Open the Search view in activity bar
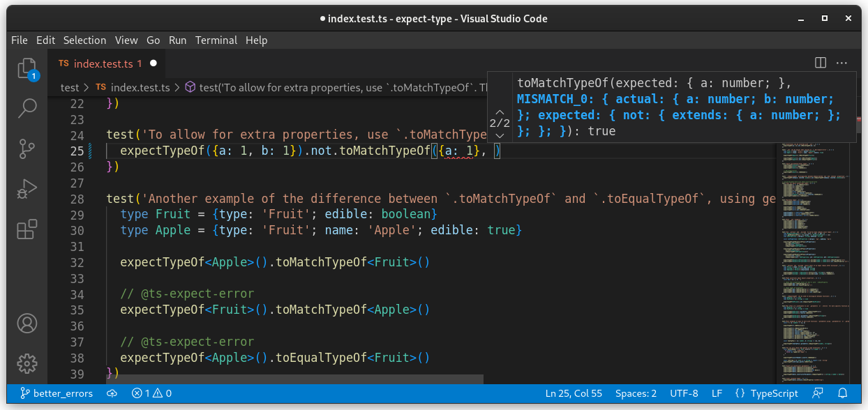 pyautogui.click(x=27, y=108)
